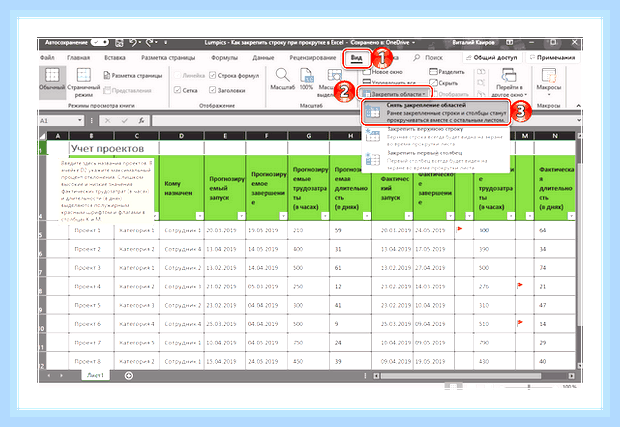Image resolution: width=620 pixels, height=427 pixels.
Task: Click the cancel X in formula bar
Action: (108, 121)
